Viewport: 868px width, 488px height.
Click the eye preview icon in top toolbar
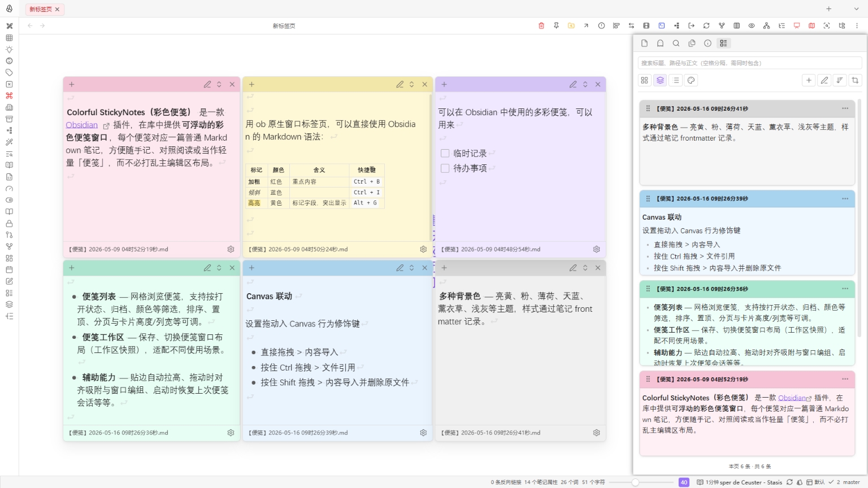[752, 25]
